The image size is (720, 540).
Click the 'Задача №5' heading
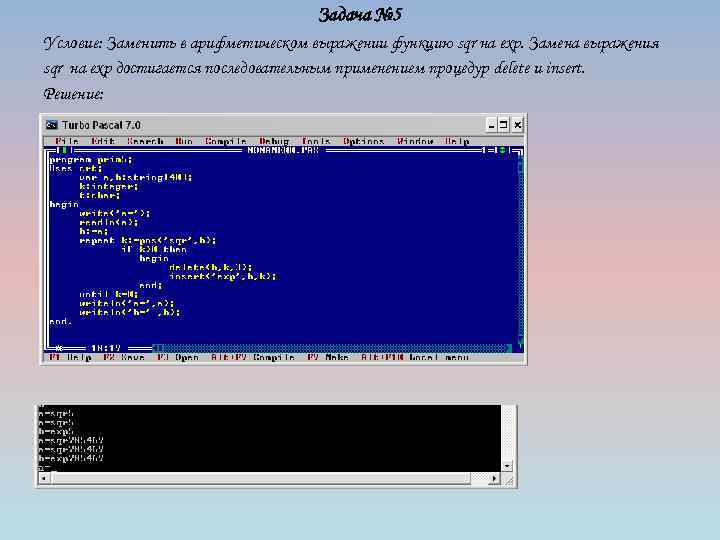(360, 15)
